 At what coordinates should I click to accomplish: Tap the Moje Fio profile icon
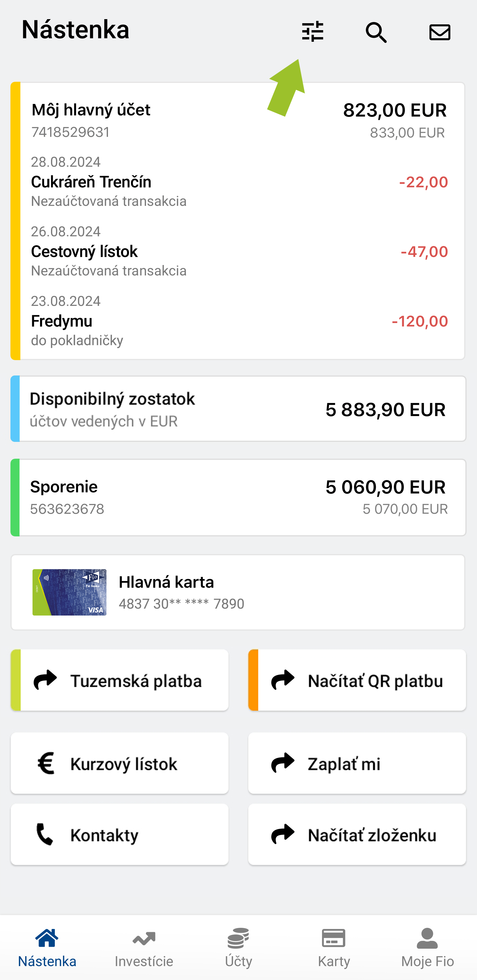click(x=427, y=938)
